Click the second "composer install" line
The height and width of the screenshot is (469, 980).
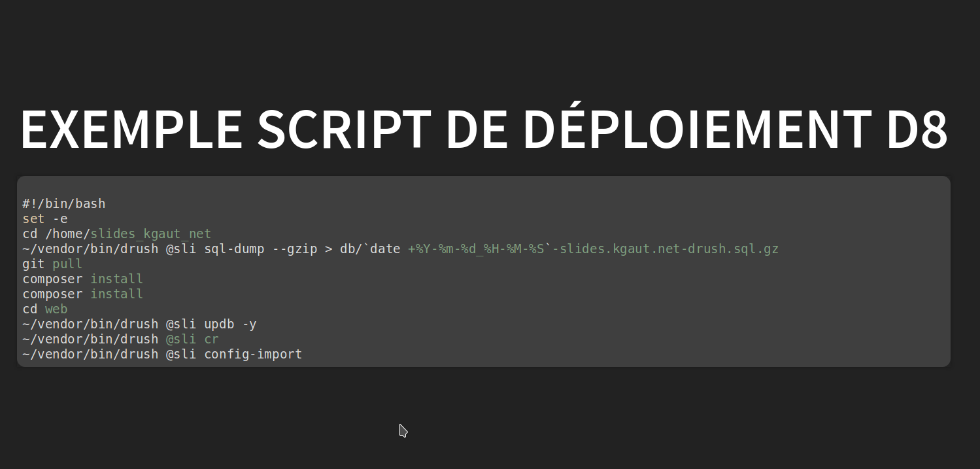82,294
